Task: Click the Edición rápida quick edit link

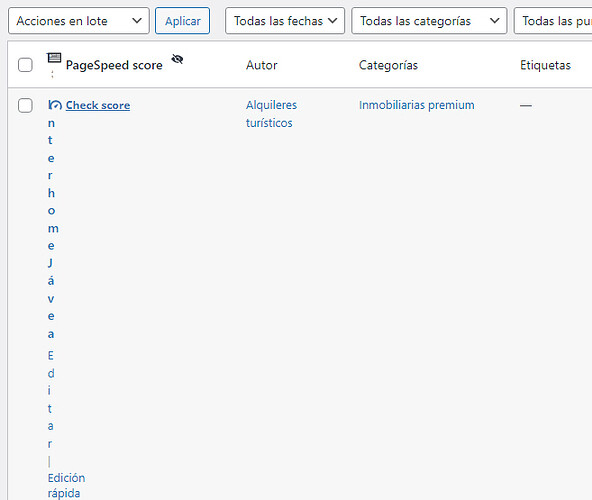Action: click(66, 486)
